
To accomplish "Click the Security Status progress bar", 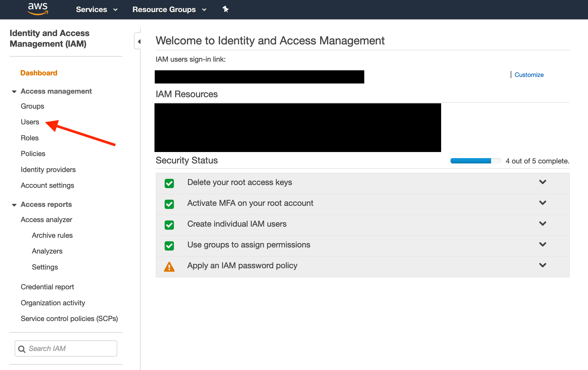I will coord(476,161).
